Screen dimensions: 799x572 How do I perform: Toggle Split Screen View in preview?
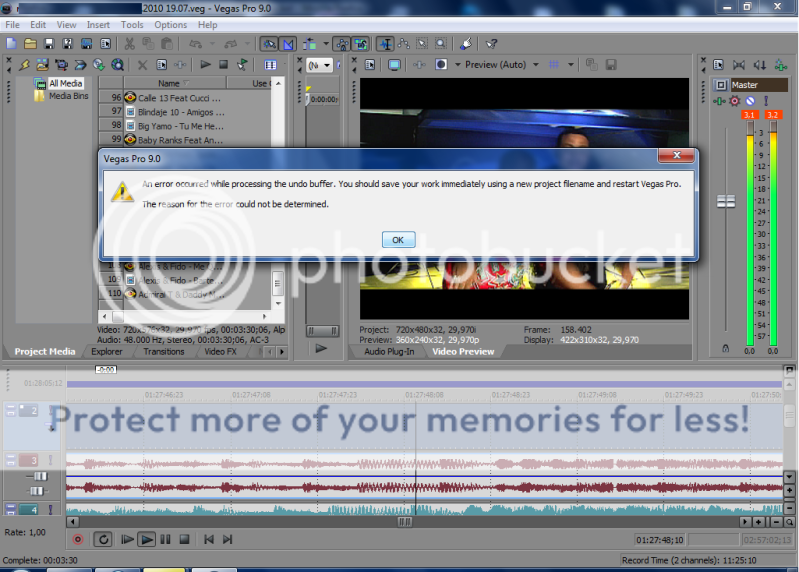[x=441, y=65]
